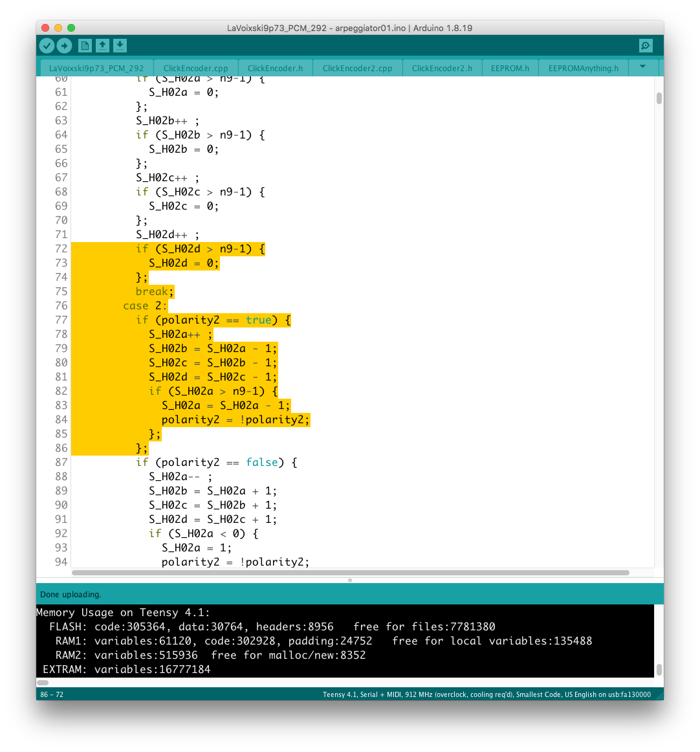
Task: Open a sketch using the Open icon
Action: pyautogui.click(x=102, y=45)
